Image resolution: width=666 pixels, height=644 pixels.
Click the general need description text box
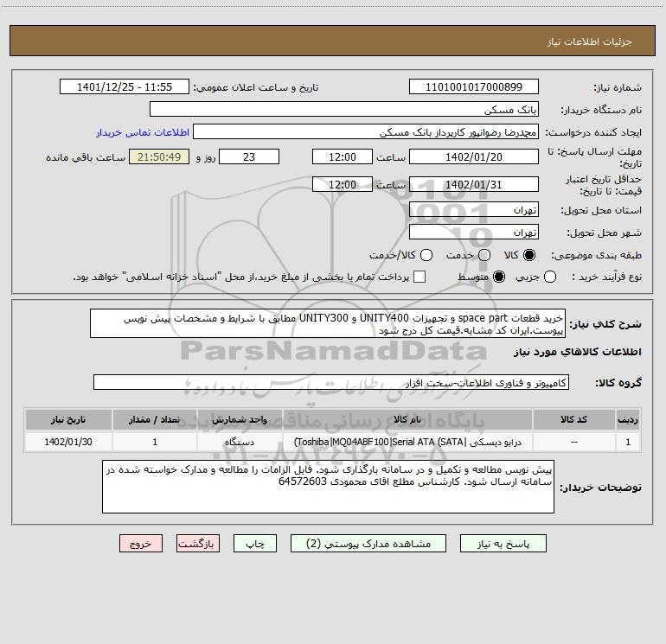[x=328, y=324]
